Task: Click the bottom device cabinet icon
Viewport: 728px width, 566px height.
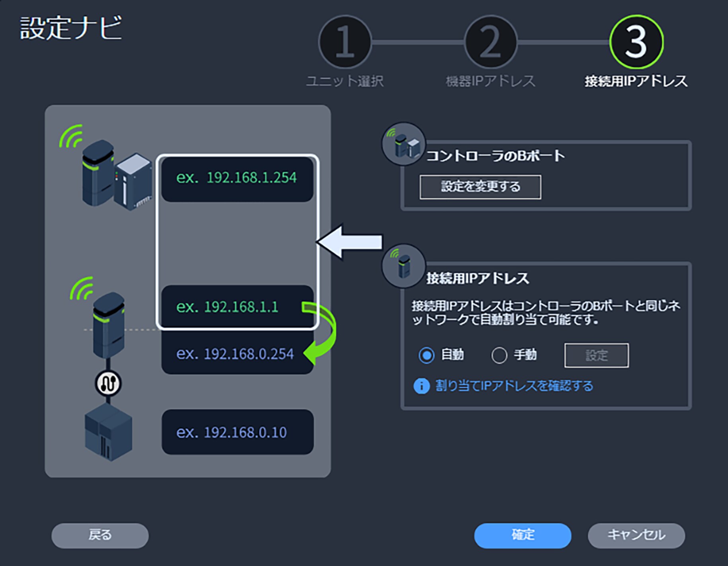Action: click(x=108, y=432)
